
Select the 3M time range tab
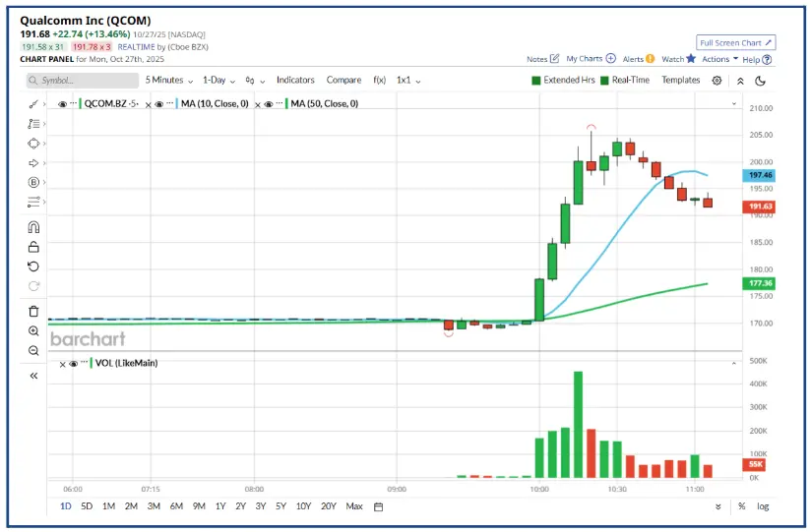(154, 506)
